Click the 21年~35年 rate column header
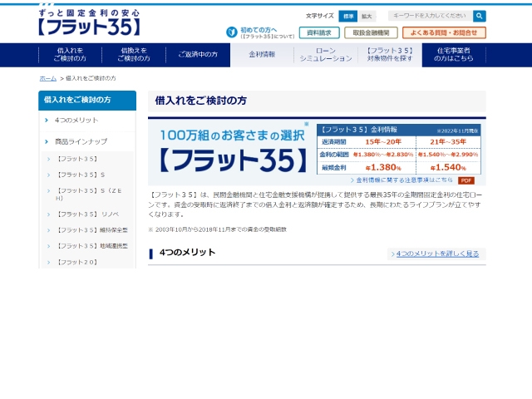Viewport: 532px width, 399px height. (x=448, y=142)
